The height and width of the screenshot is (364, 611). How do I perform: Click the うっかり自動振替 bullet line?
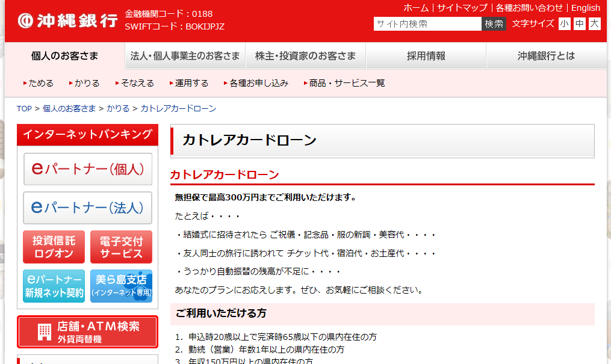pyautogui.click(x=258, y=271)
